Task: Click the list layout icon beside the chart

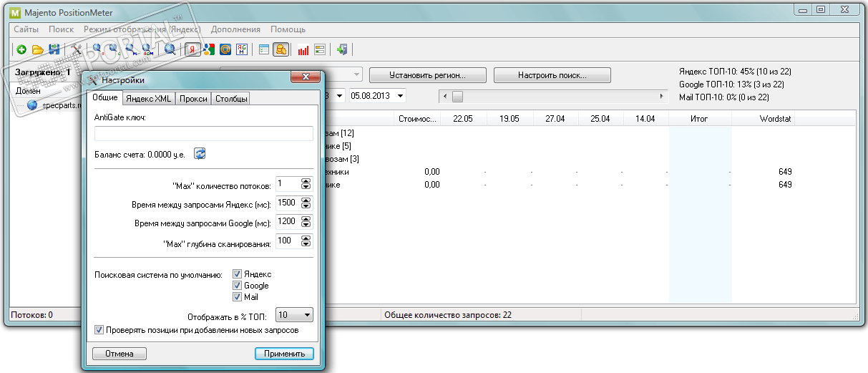Action: (320, 49)
